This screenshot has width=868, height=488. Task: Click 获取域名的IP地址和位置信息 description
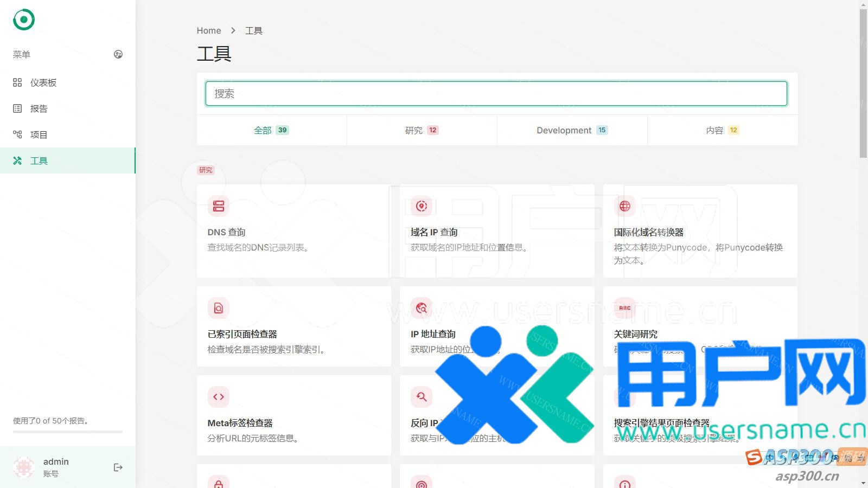point(469,248)
